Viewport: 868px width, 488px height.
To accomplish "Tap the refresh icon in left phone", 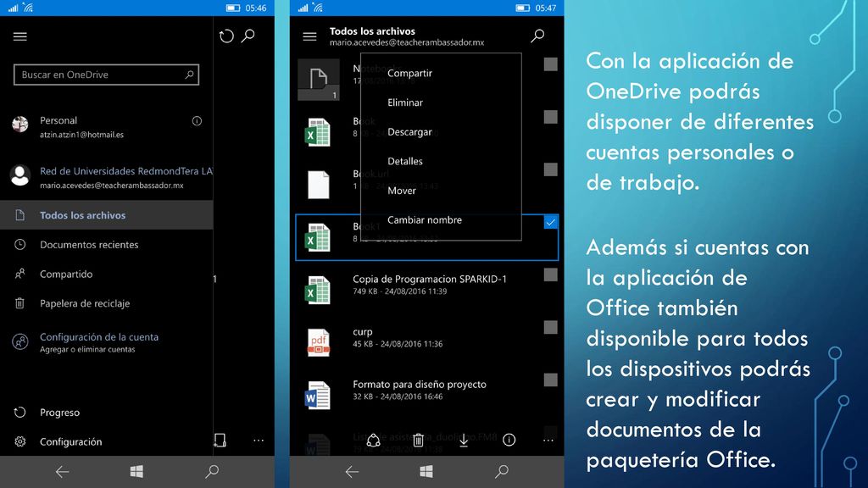I will (226, 36).
